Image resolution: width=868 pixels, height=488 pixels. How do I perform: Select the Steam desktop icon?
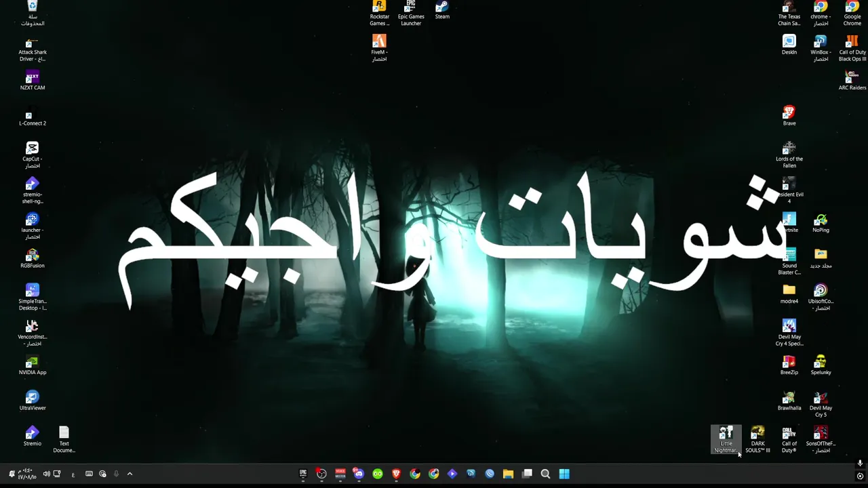(442, 10)
